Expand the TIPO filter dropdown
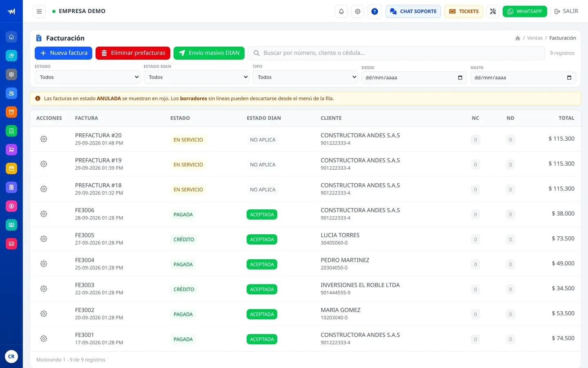Screen dimensions: 588x368 pyautogui.click(x=305, y=77)
